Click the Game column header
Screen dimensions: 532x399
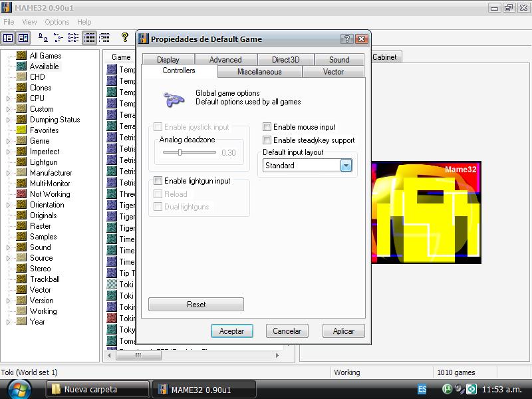(x=120, y=57)
